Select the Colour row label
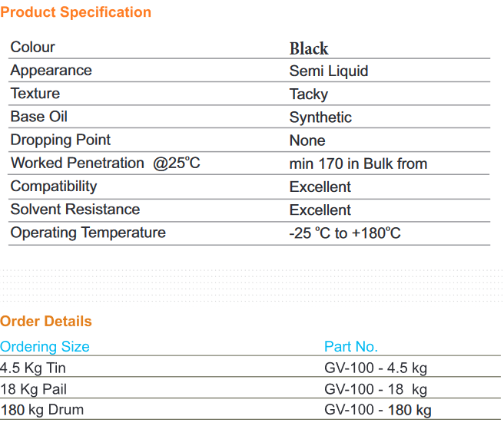The height and width of the screenshot is (426, 504). pyautogui.click(x=32, y=47)
